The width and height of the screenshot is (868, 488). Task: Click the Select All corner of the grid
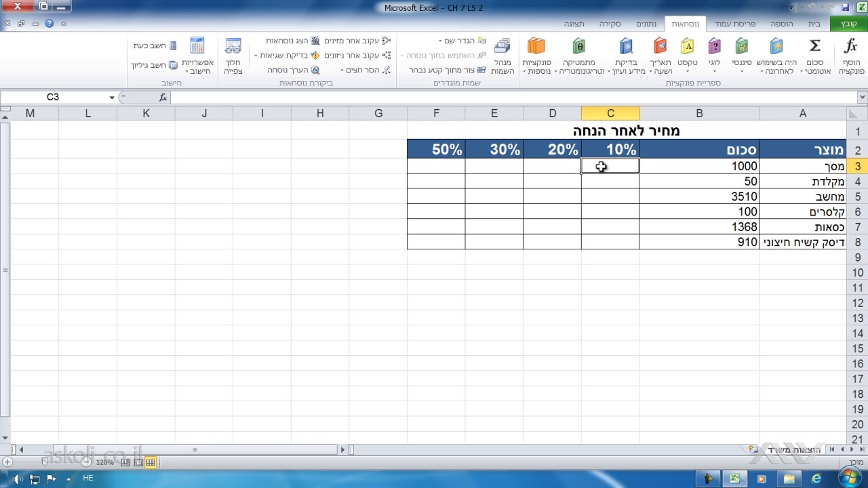[x=855, y=113]
